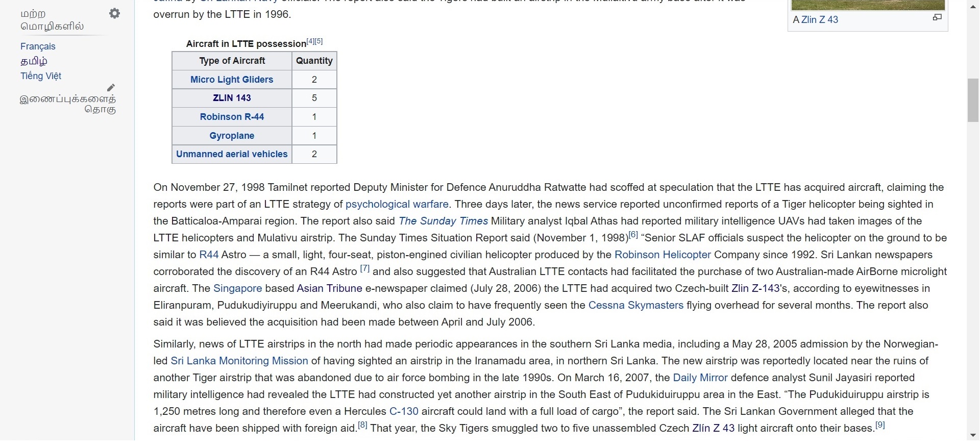Click the Daily Mirror link
This screenshot has width=980, height=447.
[700, 378]
